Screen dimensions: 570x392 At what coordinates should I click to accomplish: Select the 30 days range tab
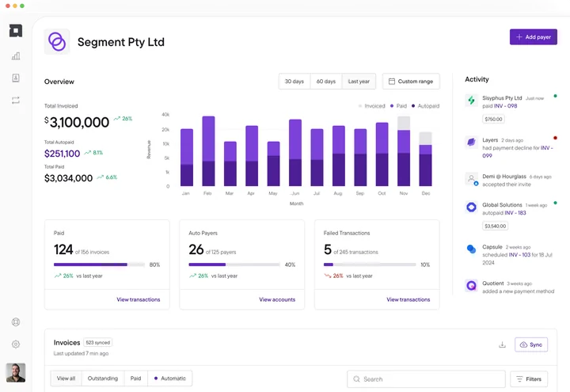click(x=294, y=82)
